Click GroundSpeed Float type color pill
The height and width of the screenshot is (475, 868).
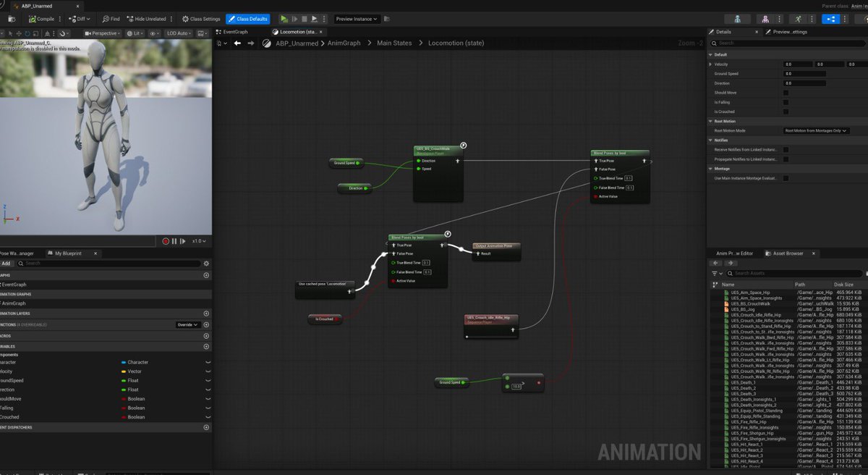coord(123,380)
